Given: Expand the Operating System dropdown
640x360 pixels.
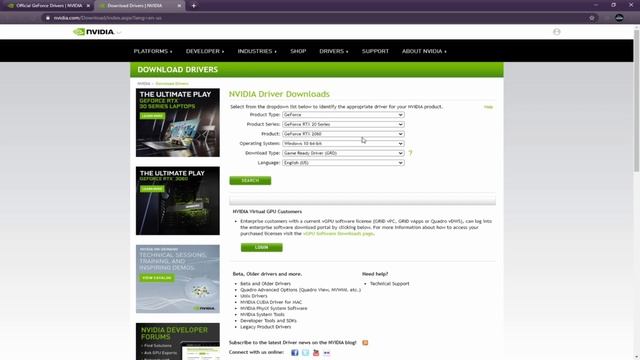Looking at the screenshot, I should 343,144.
